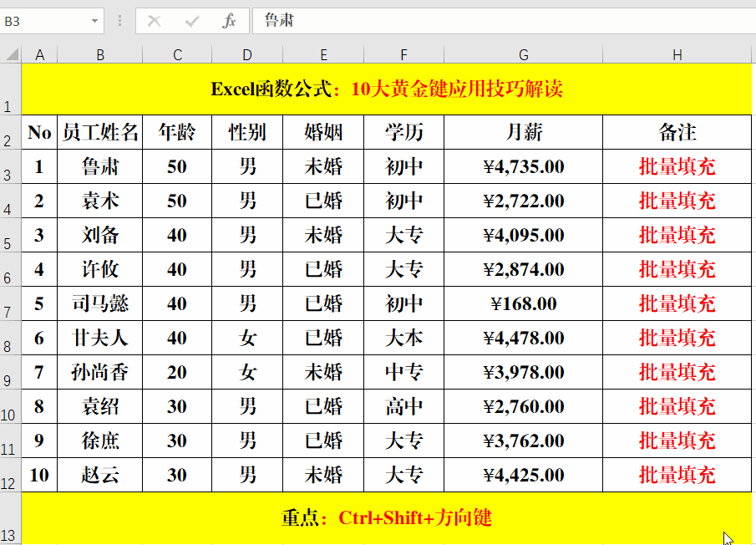Click the salary cell ¥4,478.00
Viewport: 756px width, 545px height.
point(523,338)
